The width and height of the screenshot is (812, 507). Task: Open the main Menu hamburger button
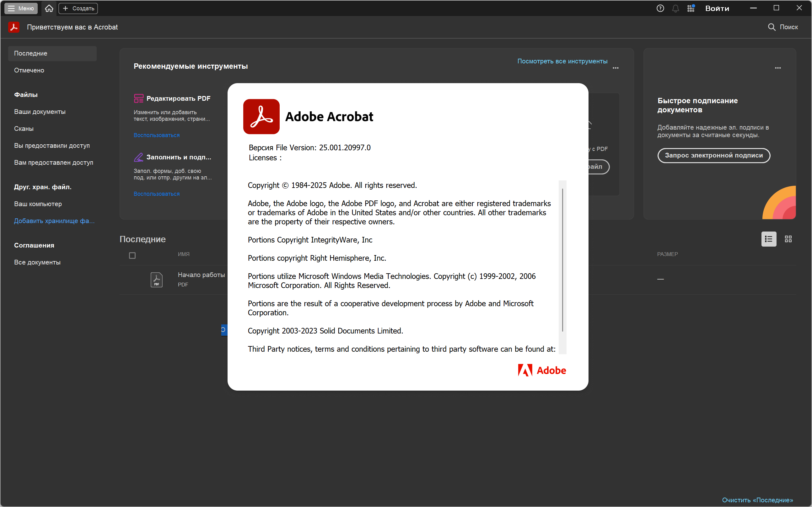click(x=21, y=8)
